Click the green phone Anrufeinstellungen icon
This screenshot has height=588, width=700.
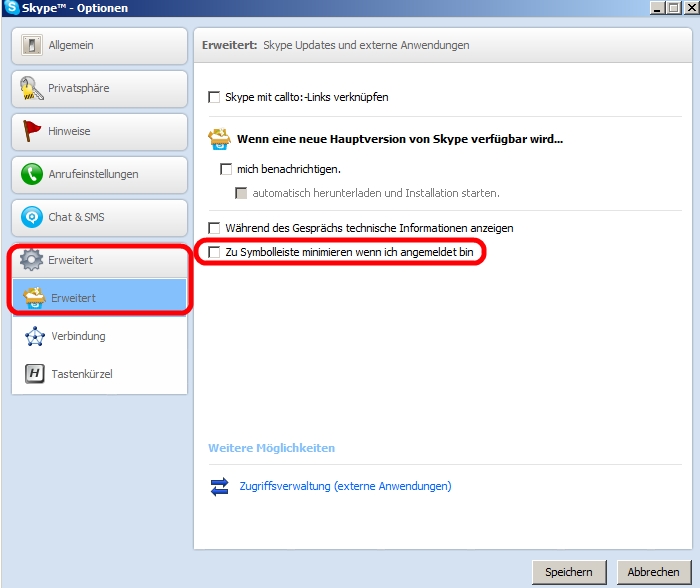point(32,174)
